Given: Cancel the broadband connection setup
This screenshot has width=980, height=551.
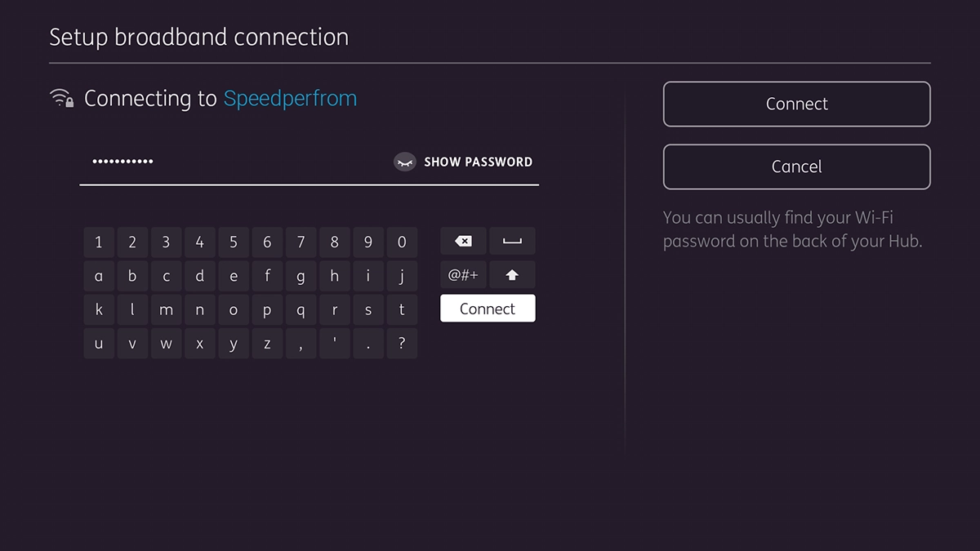Looking at the screenshot, I should pyautogui.click(x=796, y=167).
